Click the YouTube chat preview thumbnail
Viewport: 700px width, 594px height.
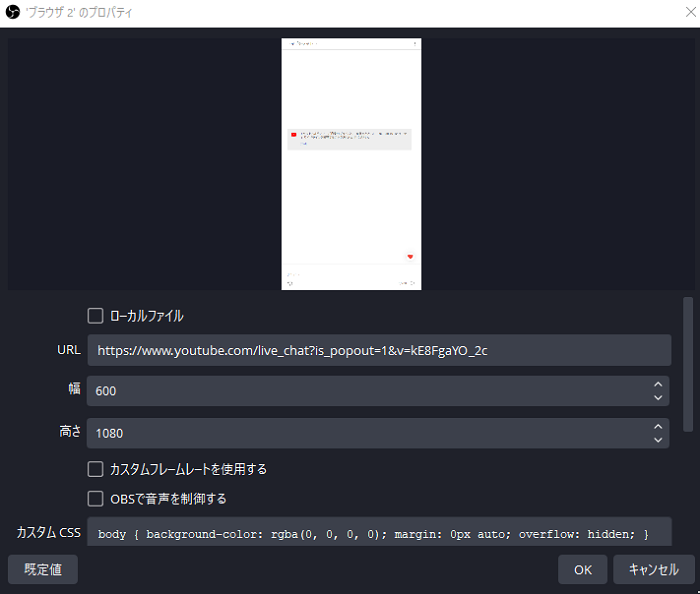(x=351, y=164)
